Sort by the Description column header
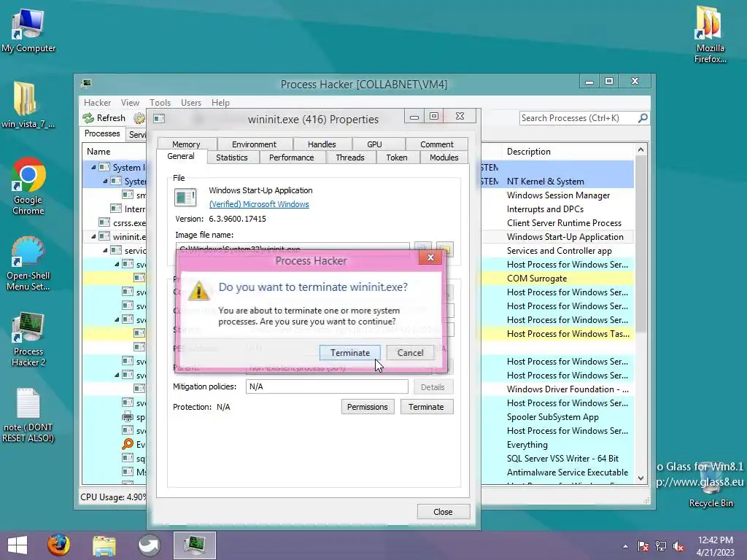This screenshot has width=747, height=560. 569,152
